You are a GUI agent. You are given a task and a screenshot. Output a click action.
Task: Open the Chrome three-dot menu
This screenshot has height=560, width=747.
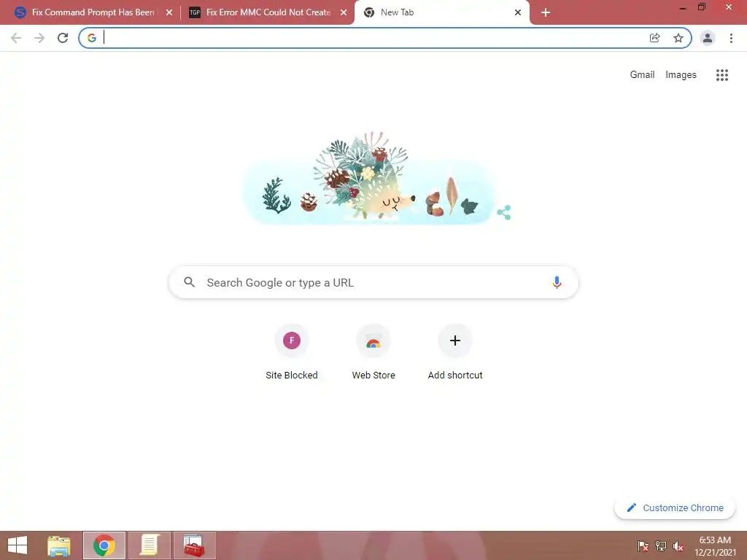pyautogui.click(x=731, y=38)
